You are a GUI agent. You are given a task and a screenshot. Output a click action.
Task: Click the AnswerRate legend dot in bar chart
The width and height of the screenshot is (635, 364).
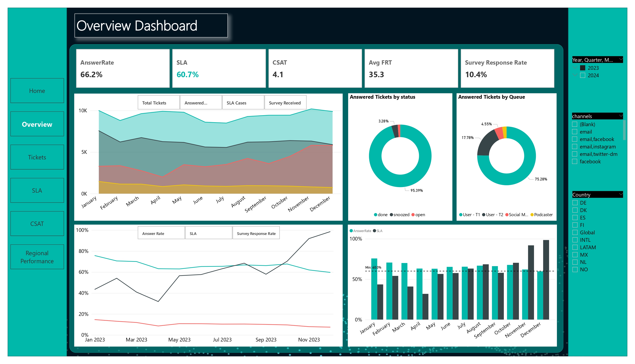click(351, 231)
